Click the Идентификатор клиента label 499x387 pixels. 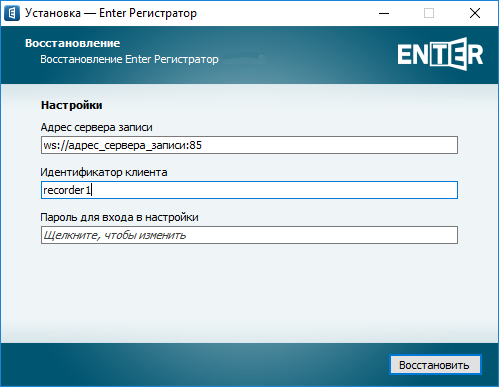coord(104,172)
